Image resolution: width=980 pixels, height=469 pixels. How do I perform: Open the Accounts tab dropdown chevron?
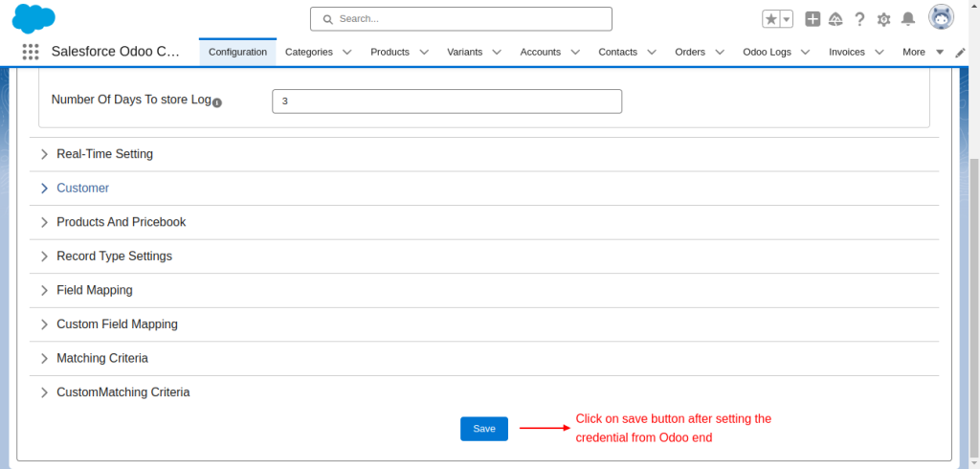(575, 52)
